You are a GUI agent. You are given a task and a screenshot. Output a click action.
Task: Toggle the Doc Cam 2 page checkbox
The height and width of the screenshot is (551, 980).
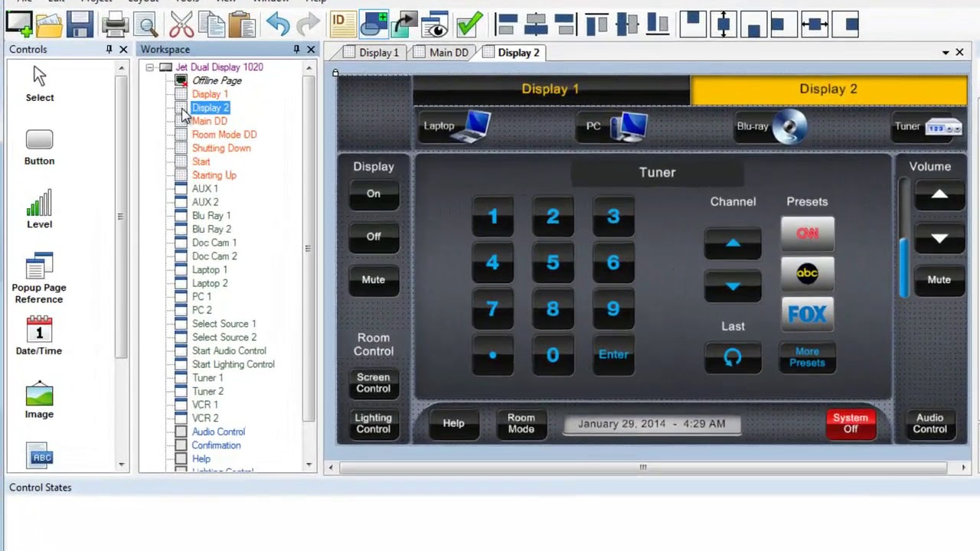181,256
